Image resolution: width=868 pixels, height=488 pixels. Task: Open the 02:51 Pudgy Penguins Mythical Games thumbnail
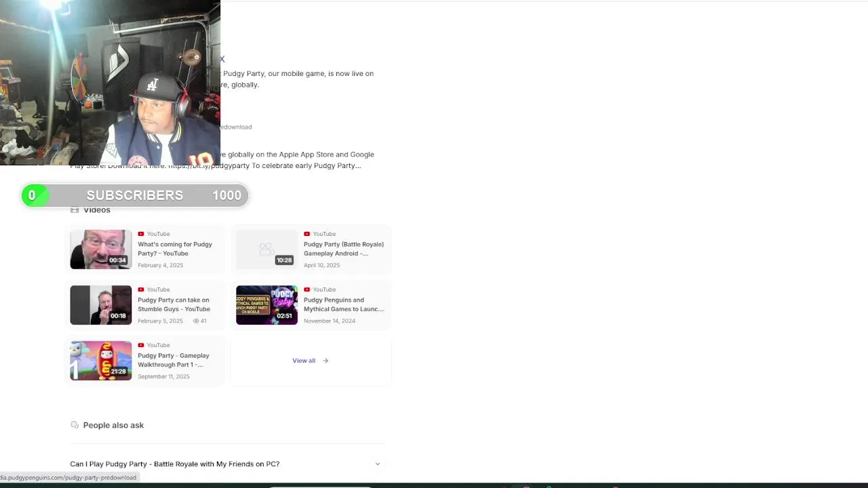click(267, 305)
